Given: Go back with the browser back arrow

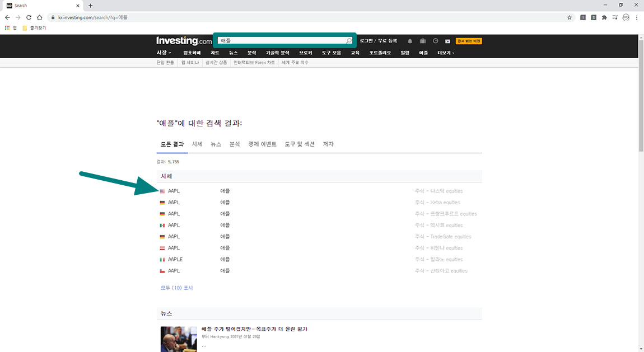Looking at the screenshot, I should [7, 18].
